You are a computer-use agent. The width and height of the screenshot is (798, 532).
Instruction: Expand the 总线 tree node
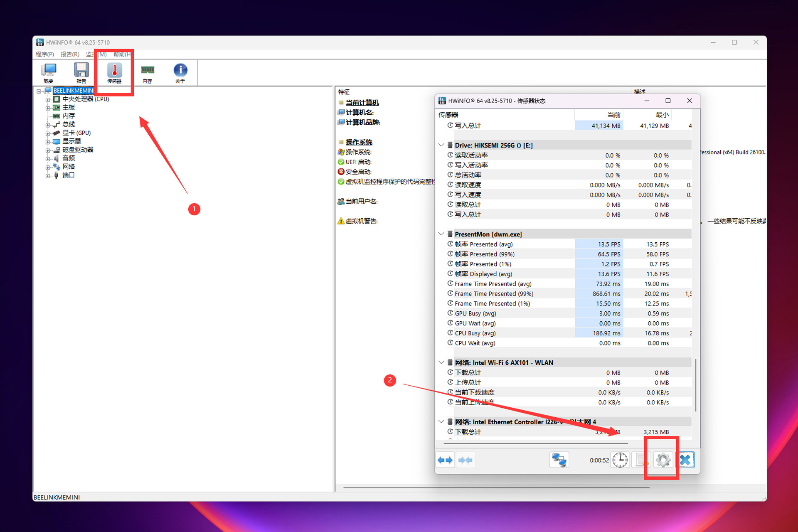[47, 125]
